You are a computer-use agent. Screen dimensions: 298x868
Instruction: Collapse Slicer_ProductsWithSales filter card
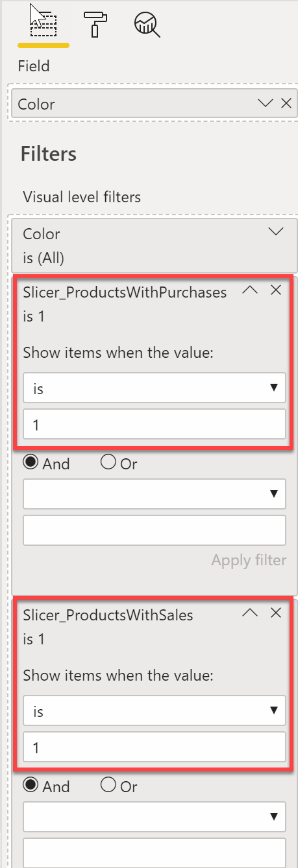pyautogui.click(x=250, y=613)
